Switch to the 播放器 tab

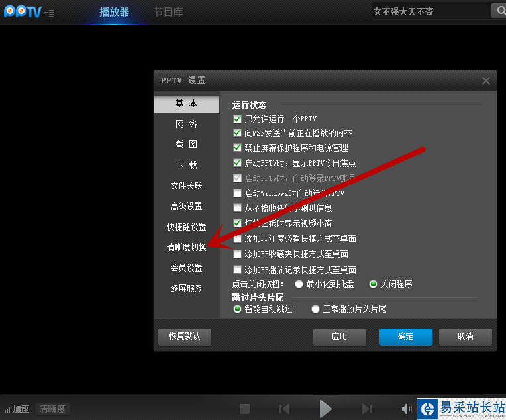coord(114,13)
